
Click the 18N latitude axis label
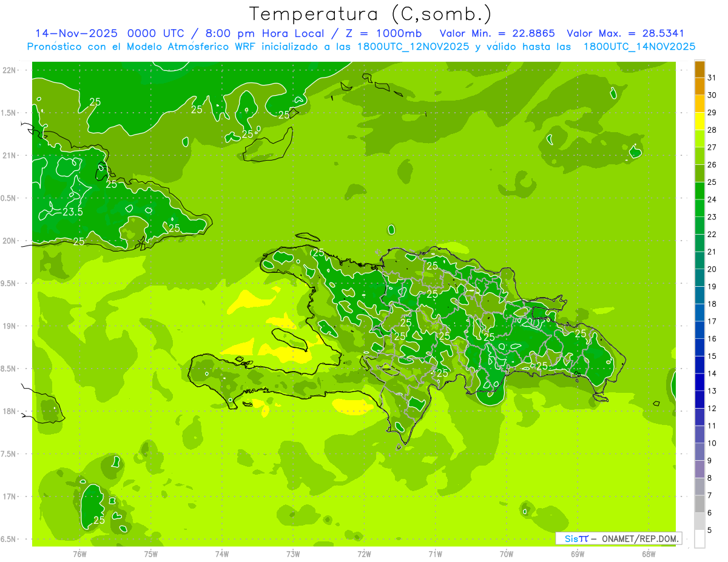(x=9, y=412)
